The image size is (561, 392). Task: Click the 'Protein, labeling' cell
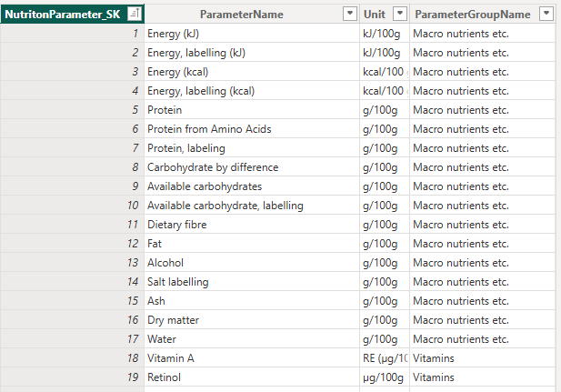[x=252, y=148]
